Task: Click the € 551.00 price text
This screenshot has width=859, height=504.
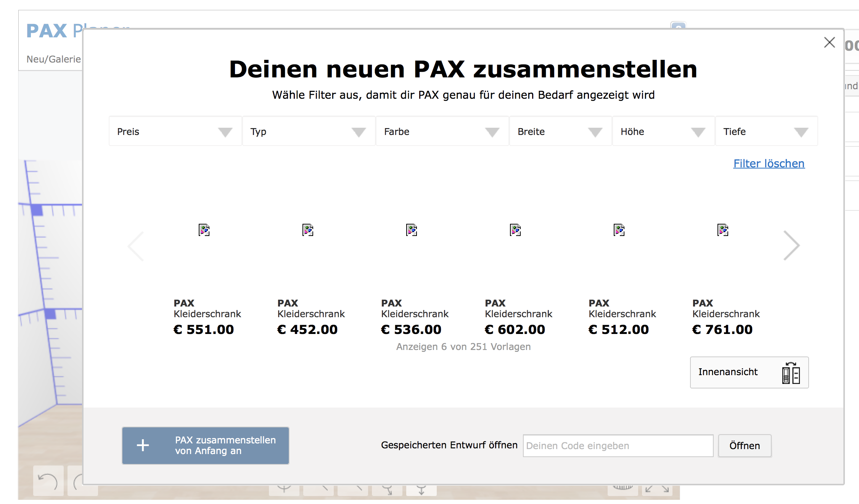Action: [x=204, y=329]
